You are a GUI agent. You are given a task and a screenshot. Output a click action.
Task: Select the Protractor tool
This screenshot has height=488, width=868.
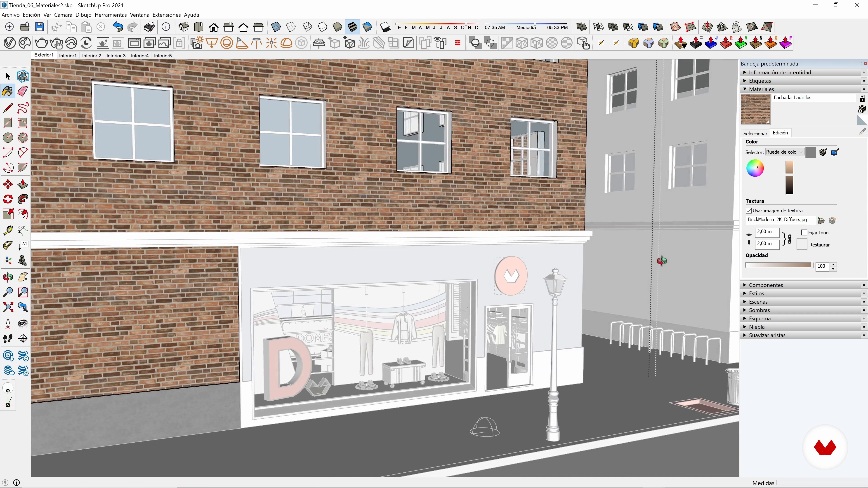click(8, 246)
